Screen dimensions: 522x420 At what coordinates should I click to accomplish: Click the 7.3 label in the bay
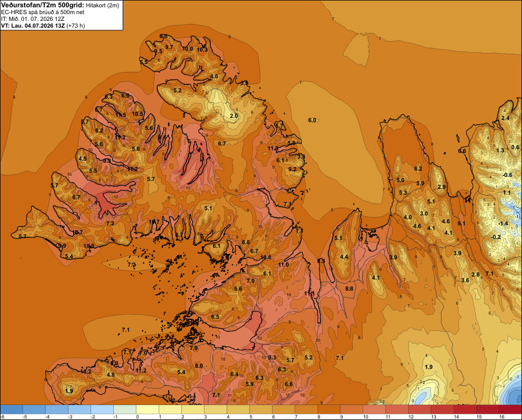click(x=132, y=265)
